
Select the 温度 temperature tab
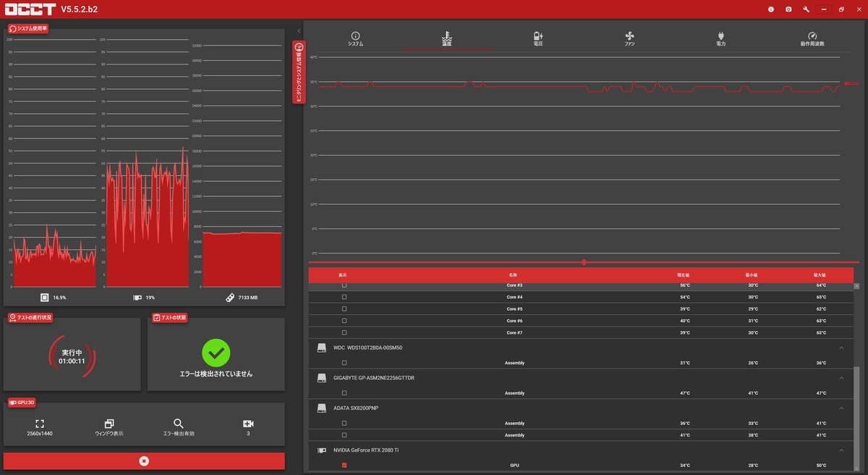point(447,39)
